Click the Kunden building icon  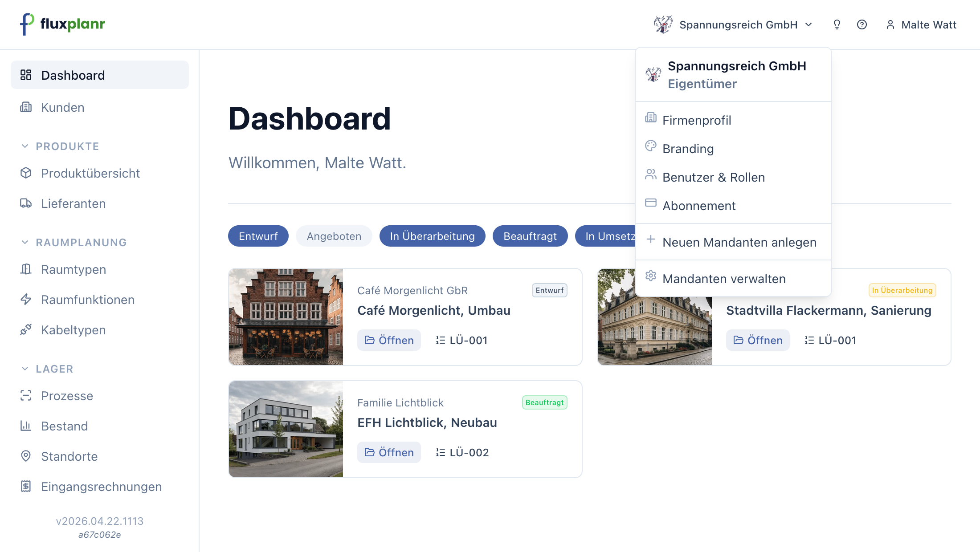[x=26, y=107]
